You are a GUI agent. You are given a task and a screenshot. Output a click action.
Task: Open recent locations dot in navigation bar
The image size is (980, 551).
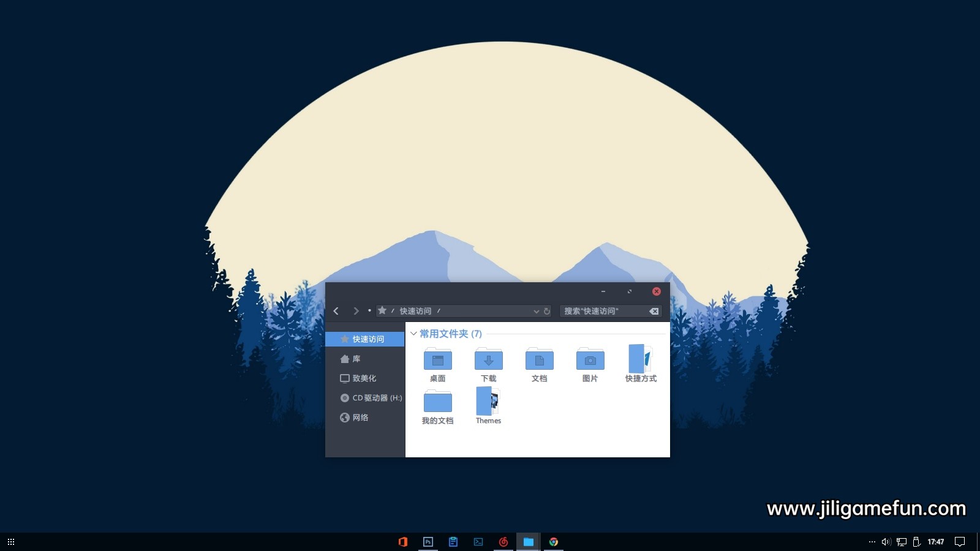pos(369,311)
